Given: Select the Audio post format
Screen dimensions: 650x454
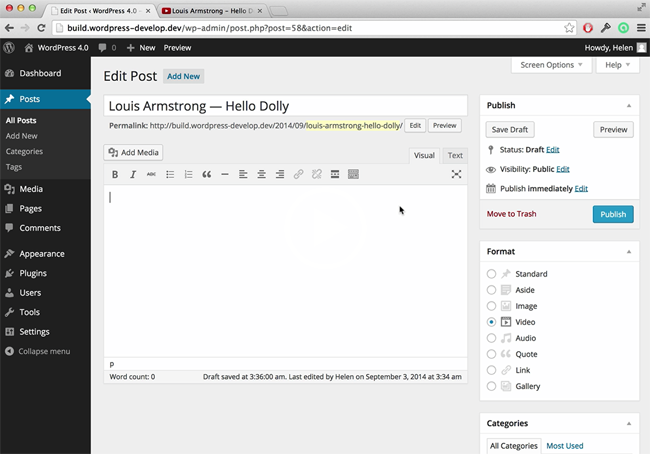Looking at the screenshot, I should point(491,338).
